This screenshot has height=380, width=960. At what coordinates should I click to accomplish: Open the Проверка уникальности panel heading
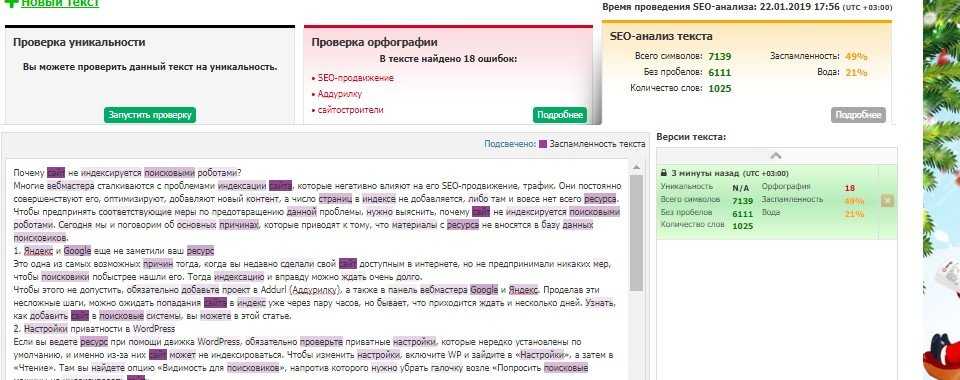click(79, 43)
